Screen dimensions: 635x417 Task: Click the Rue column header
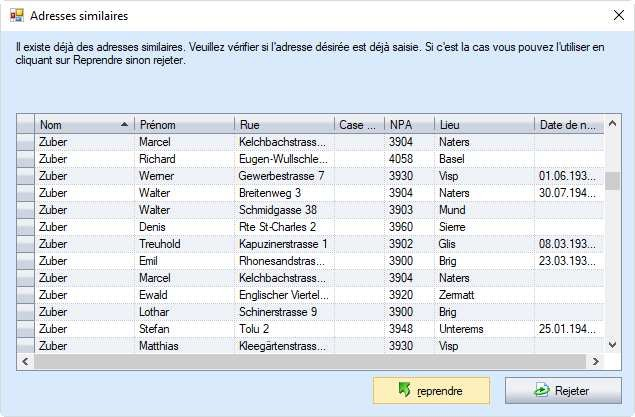click(x=284, y=124)
